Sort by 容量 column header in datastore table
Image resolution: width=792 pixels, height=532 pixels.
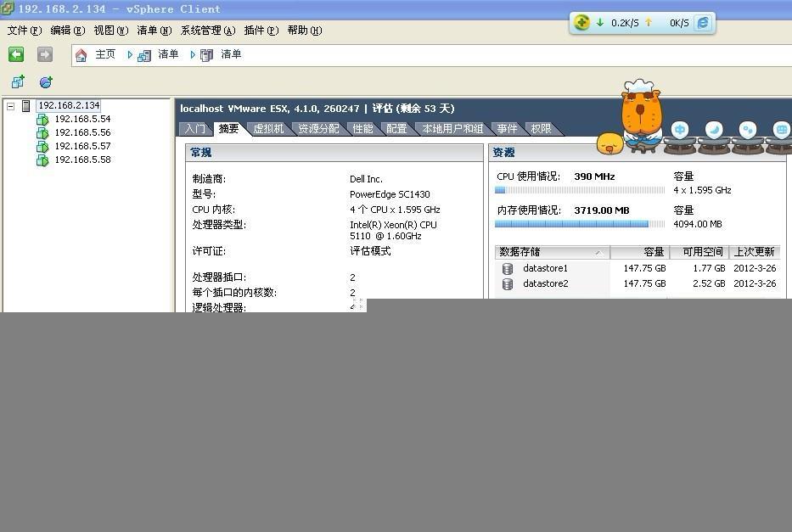point(640,252)
